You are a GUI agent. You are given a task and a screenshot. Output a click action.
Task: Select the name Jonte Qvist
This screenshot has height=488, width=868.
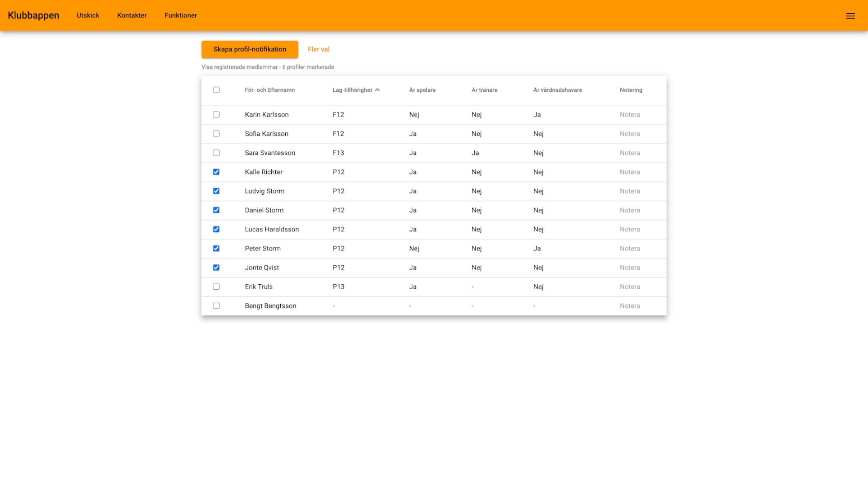(x=262, y=267)
